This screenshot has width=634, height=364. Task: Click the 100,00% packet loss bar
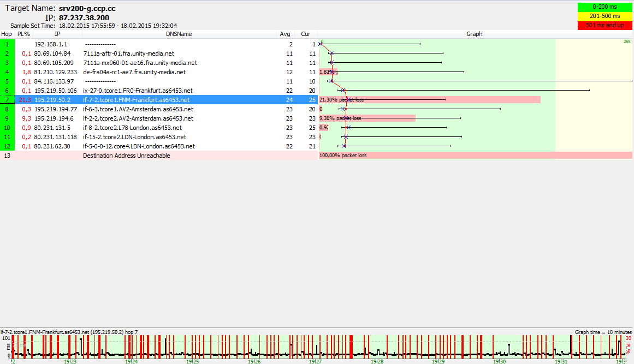[475, 156]
